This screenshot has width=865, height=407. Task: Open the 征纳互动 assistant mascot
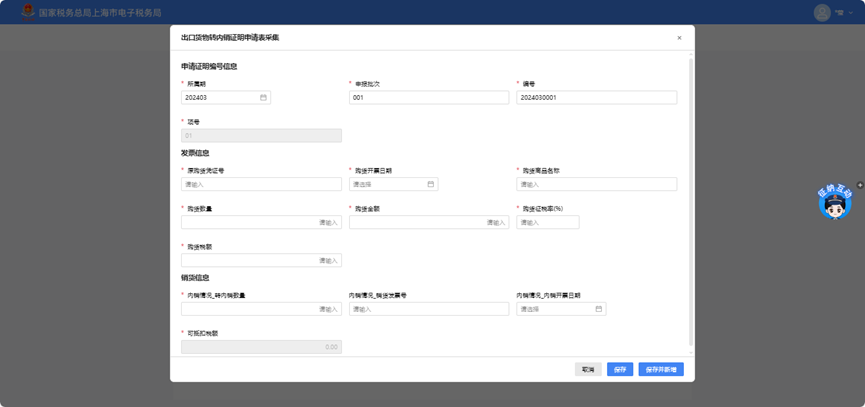834,203
